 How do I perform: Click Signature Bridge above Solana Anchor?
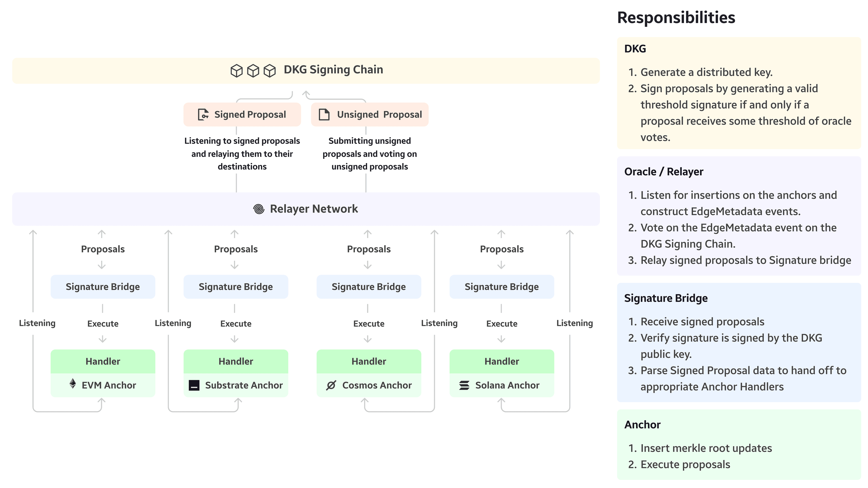coord(502,287)
